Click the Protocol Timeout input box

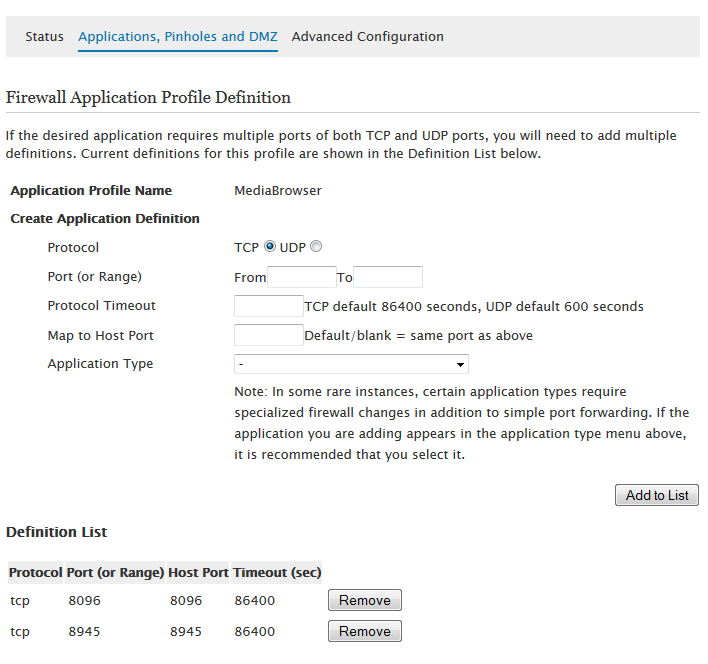(268, 306)
